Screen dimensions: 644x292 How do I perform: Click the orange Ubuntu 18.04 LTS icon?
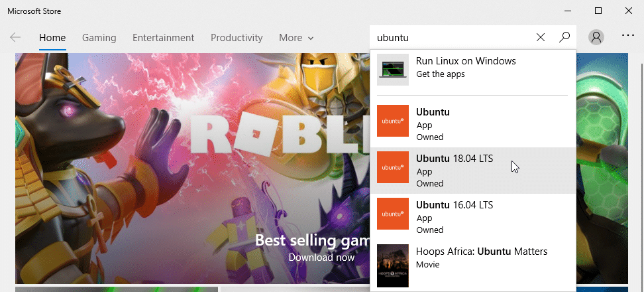[393, 167]
